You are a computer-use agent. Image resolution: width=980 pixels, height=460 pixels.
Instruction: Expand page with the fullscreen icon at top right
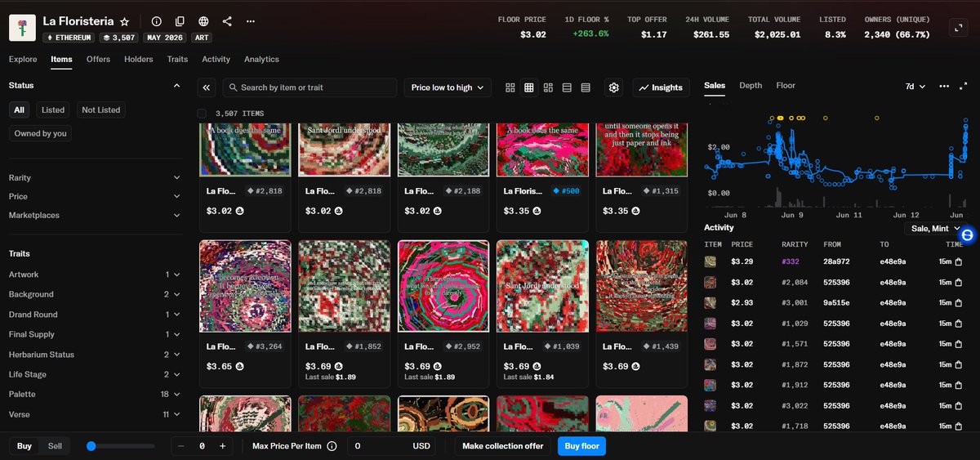click(x=959, y=28)
